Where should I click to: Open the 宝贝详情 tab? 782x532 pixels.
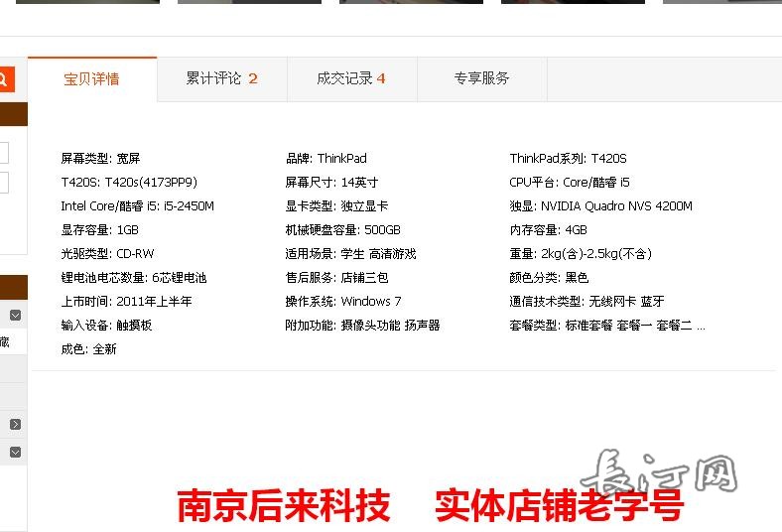[92, 78]
